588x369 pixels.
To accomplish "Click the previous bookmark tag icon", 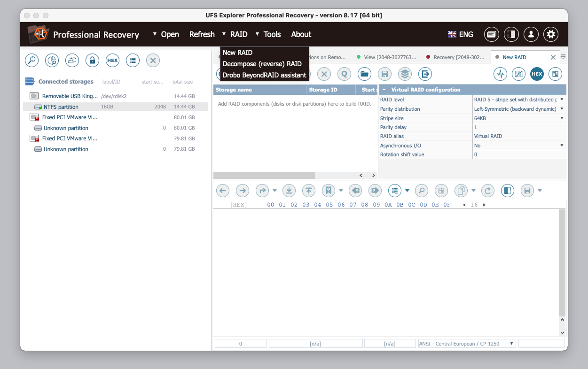I will tap(355, 191).
